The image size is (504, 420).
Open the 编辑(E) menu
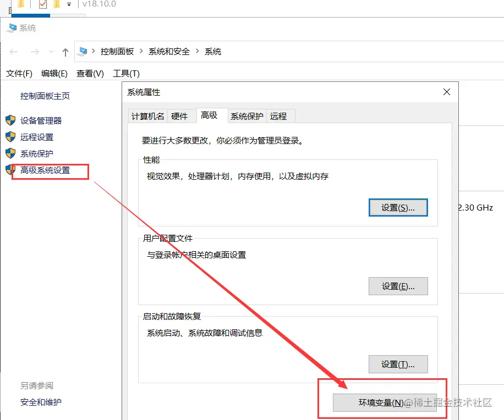point(54,74)
